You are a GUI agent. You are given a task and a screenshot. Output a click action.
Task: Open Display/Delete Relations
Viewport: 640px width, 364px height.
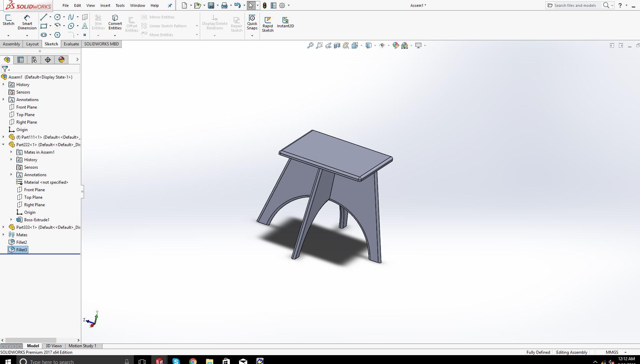pos(214,22)
